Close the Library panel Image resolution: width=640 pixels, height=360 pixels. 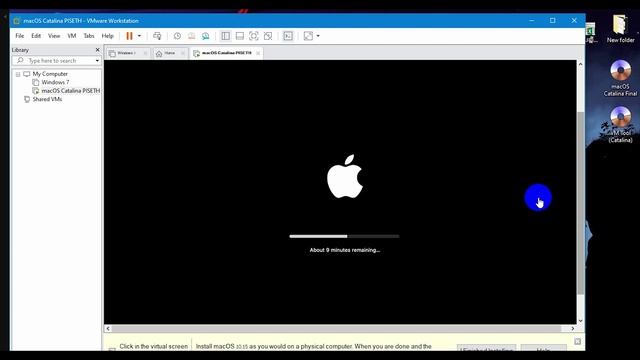97,50
